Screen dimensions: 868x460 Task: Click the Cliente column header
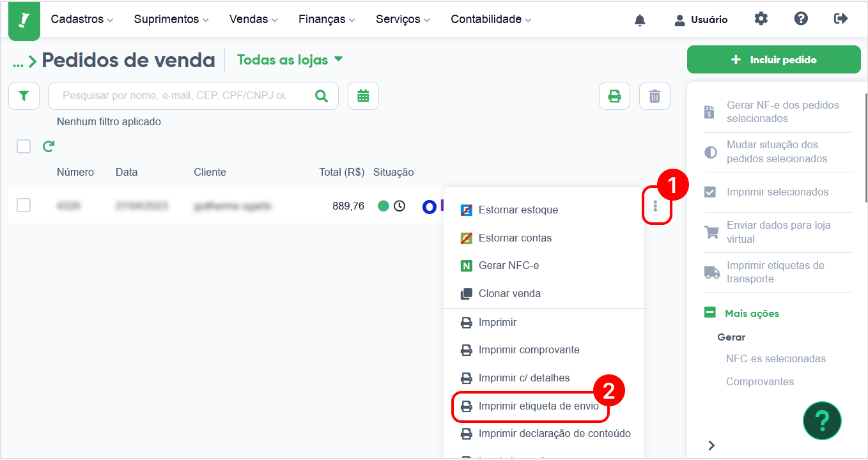click(210, 172)
